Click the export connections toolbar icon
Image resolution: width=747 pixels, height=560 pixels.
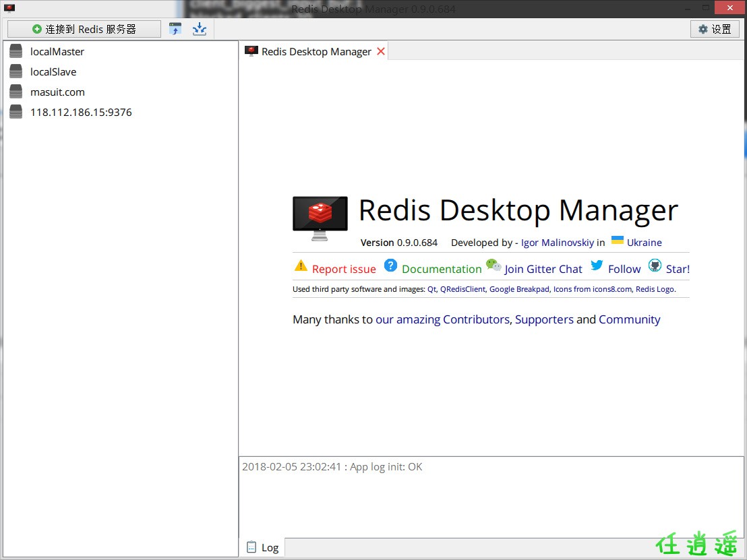pos(200,29)
